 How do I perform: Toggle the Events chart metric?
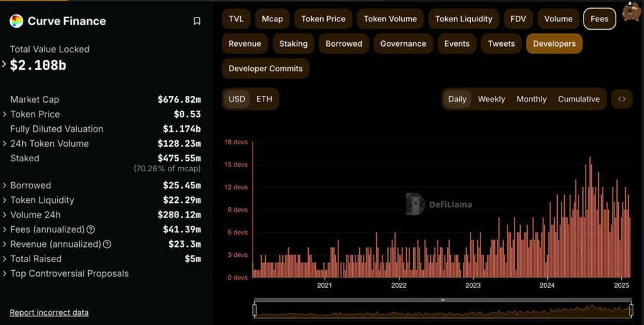pyautogui.click(x=457, y=43)
